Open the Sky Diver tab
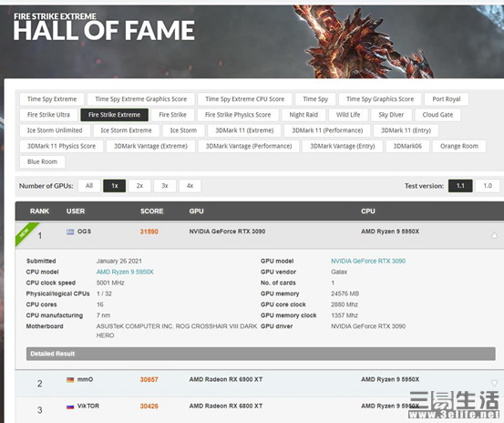The image size is (504, 423). pos(391,115)
